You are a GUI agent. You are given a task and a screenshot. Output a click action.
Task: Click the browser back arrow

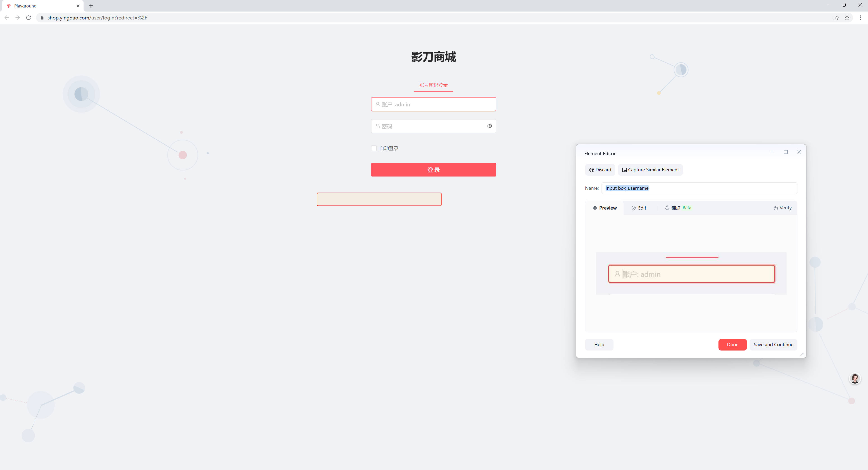7,17
